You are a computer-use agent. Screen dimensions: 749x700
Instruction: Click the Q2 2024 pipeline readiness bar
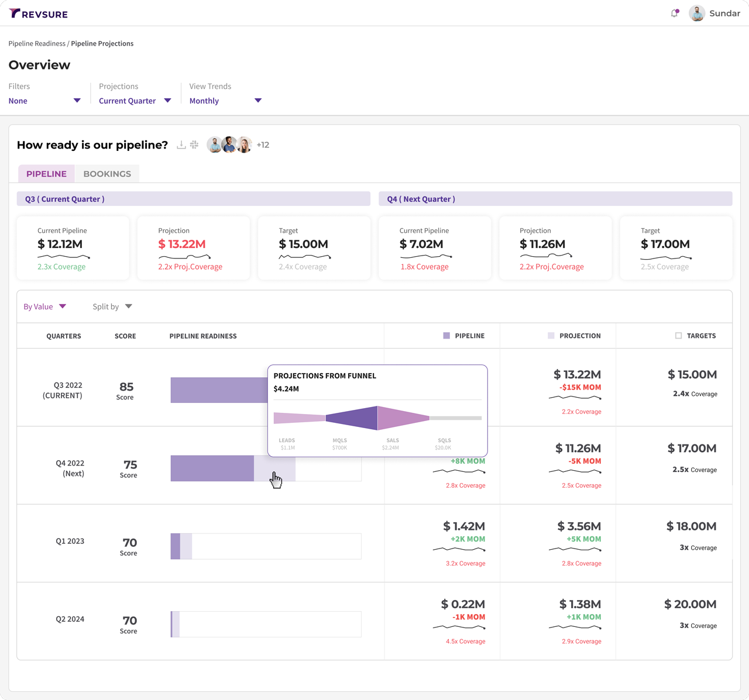(x=266, y=625)
